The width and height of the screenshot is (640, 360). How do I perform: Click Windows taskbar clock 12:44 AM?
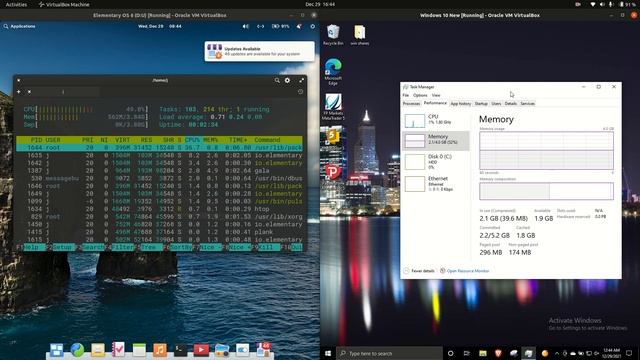(611, 353)
